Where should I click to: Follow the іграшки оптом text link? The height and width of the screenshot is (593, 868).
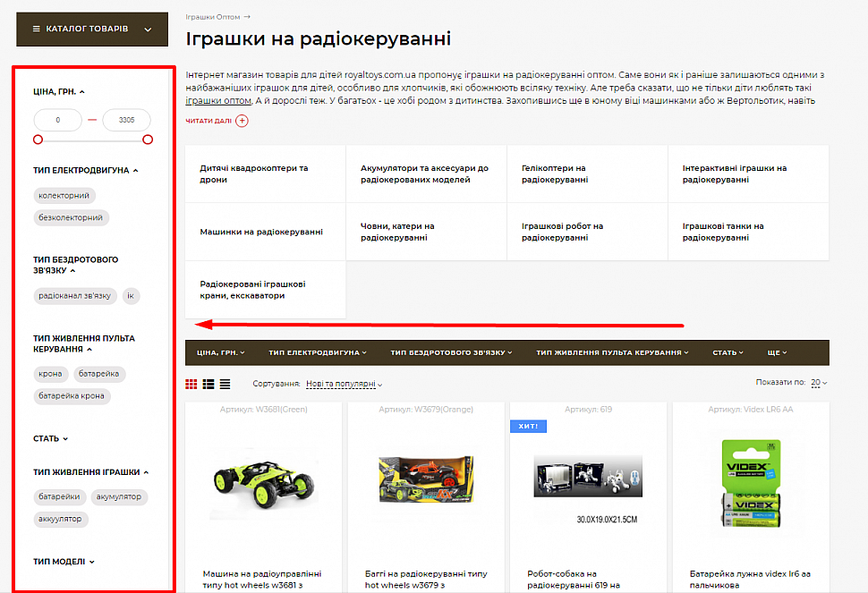click(218, 101)
